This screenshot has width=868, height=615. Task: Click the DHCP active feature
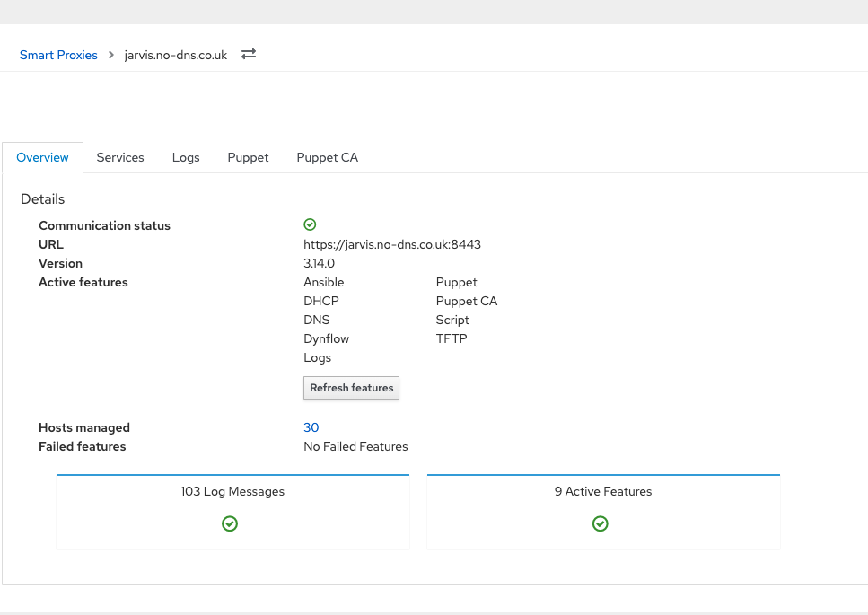click(321, 301)
